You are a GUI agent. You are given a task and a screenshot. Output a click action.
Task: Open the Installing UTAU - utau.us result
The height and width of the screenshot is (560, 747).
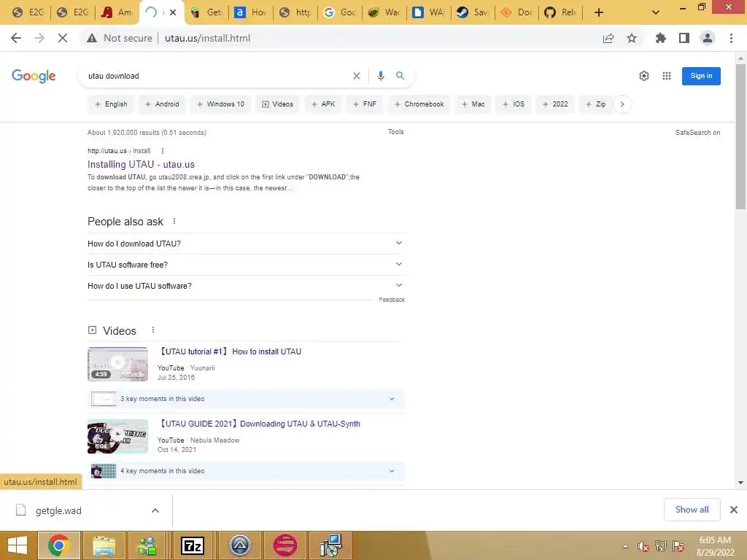(141, 164)
